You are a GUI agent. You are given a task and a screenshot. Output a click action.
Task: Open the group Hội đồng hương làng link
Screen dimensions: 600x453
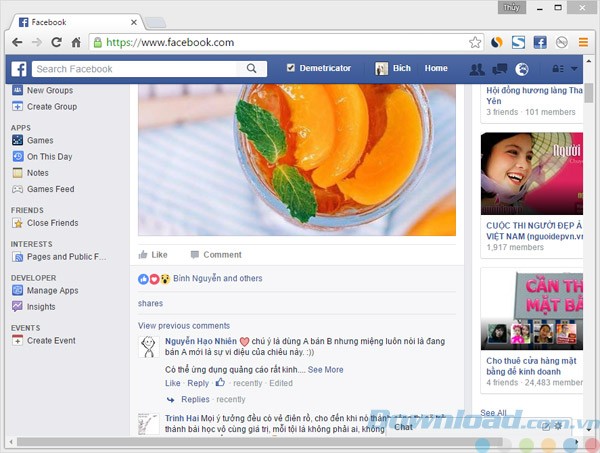(x=534, y=96)
